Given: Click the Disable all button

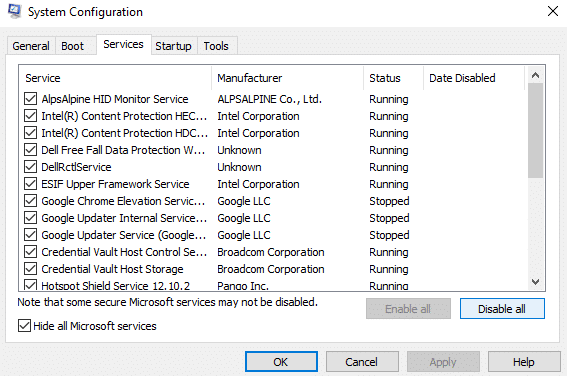Looking at the screenshot, I should (x=502, y=309).
